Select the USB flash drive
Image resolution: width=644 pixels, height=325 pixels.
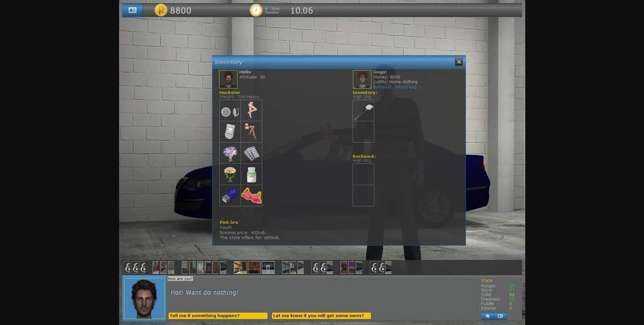(x=230, y=196)
